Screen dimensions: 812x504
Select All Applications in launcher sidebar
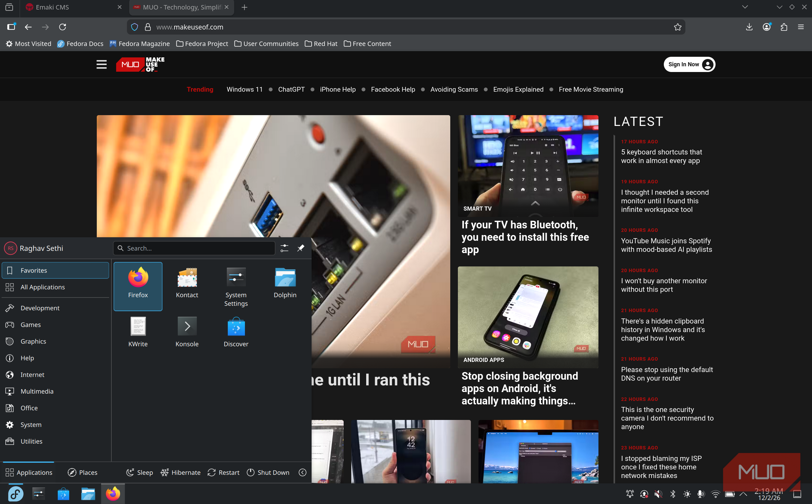(55, 287)
